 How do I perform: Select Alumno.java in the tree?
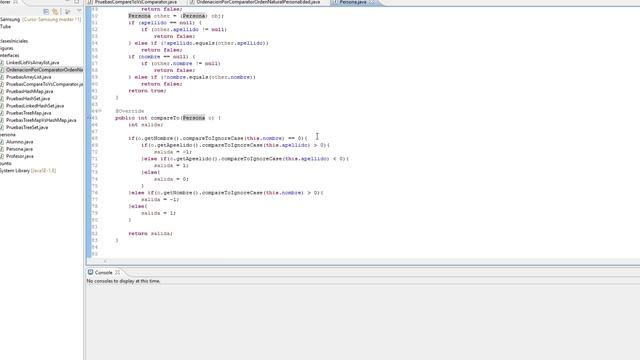20,142
